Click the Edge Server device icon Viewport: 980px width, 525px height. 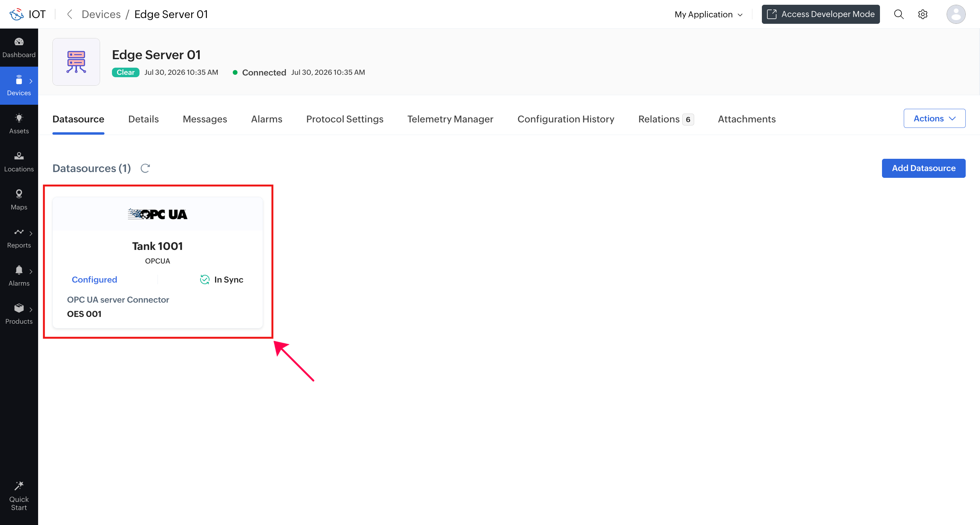[76, 62]
